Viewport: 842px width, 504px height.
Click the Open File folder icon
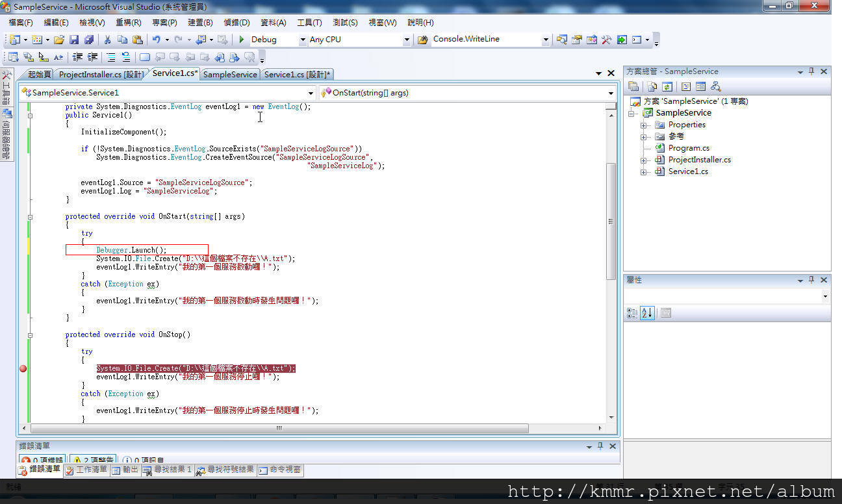[x=59, y=40]
